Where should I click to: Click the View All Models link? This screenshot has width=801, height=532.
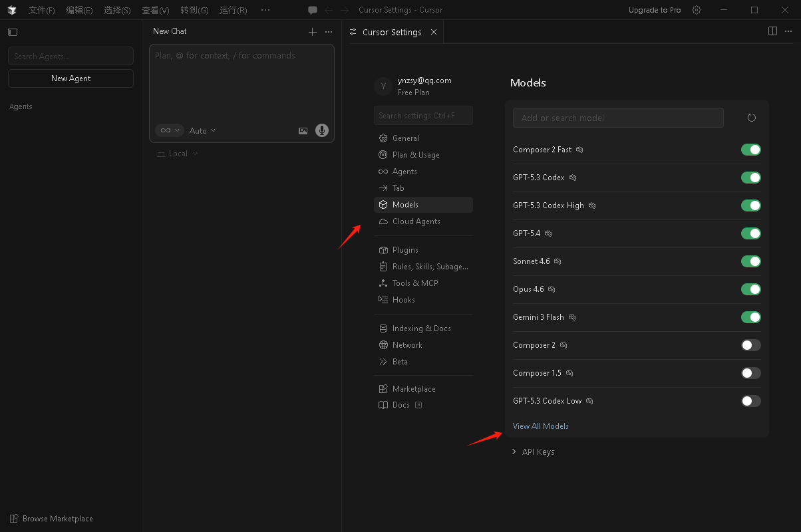pos(540,426)
